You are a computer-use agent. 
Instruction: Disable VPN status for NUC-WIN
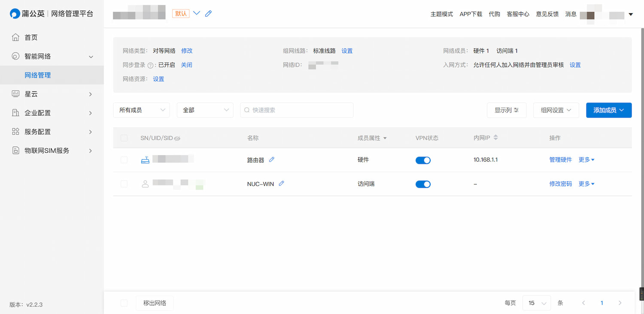[x=423, y=184]
